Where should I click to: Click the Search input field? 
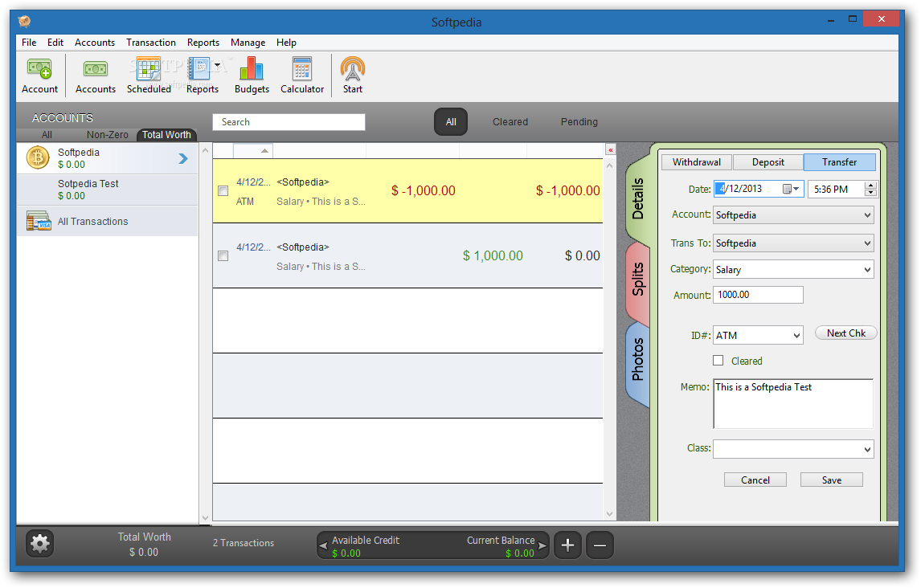[289, 122]
